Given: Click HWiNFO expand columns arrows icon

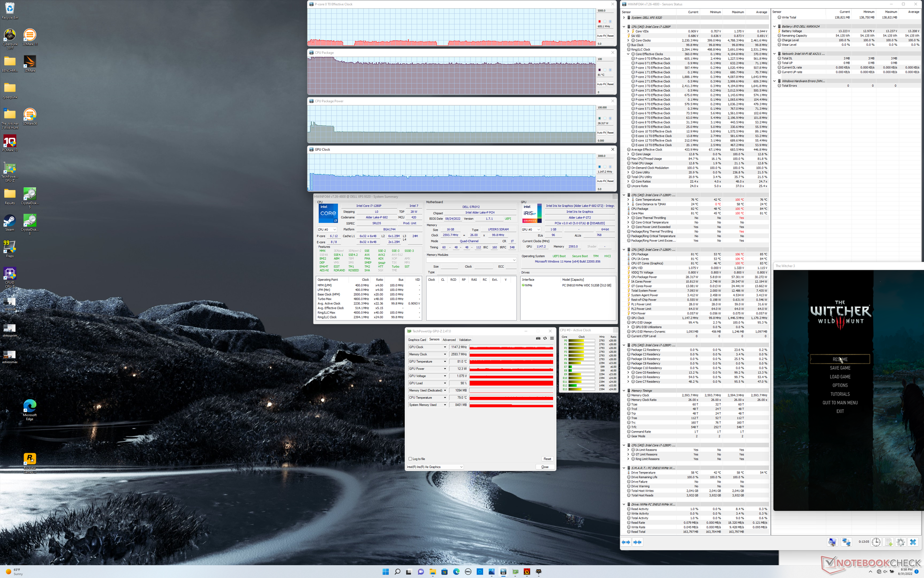Looking at the screenshot, I should 626,542.
